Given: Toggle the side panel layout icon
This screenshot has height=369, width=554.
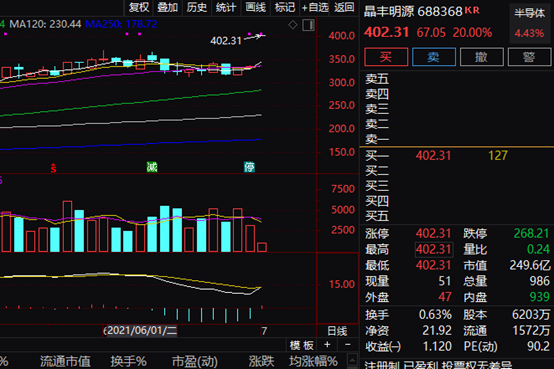Looking at the screenshot, I should pos(308,25).
